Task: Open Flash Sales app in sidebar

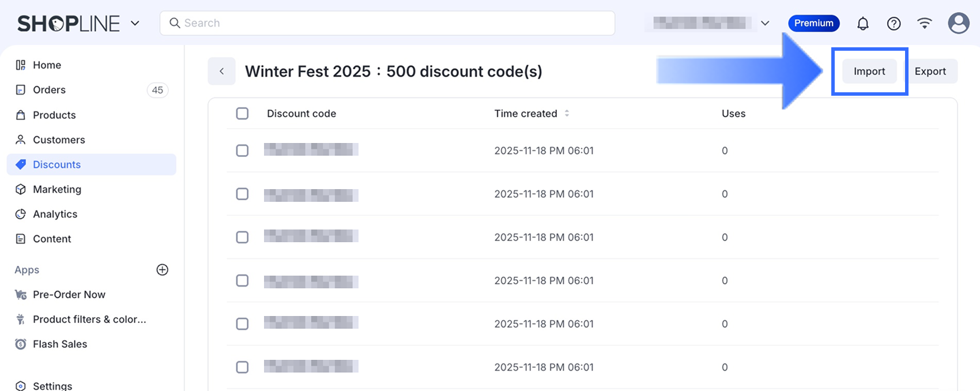Action: 60,344
